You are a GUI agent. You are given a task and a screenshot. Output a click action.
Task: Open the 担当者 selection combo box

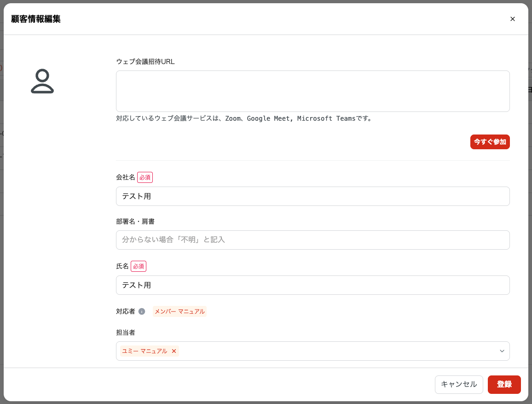point(336,351)
